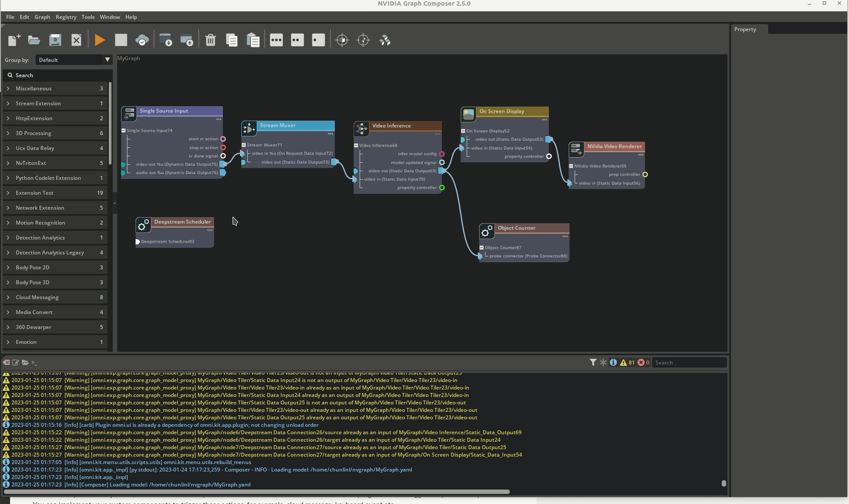
Task: Create a new graph with the new-file icon
Action: [13, 40]
